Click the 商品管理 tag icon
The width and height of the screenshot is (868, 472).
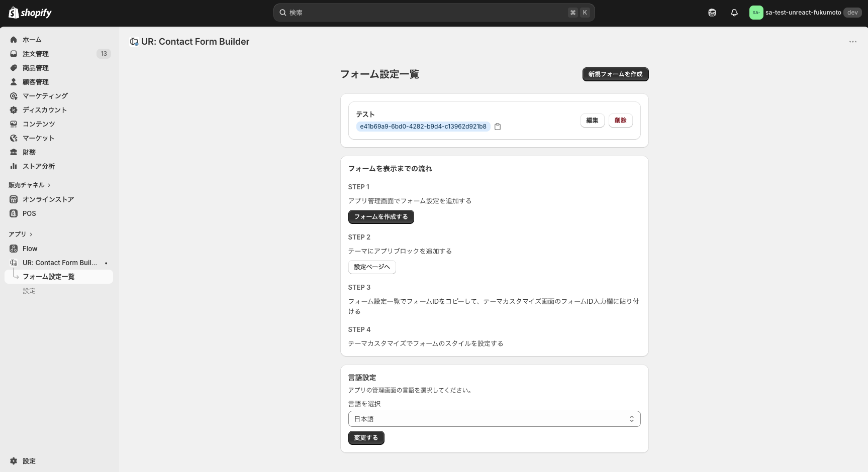pyautogui.click(x=14, y=68)
